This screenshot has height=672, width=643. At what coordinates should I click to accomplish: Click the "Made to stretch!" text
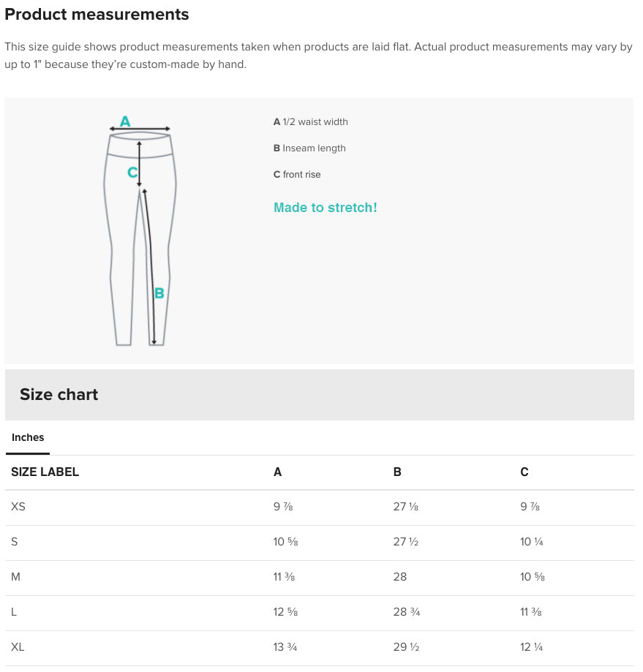325,208
